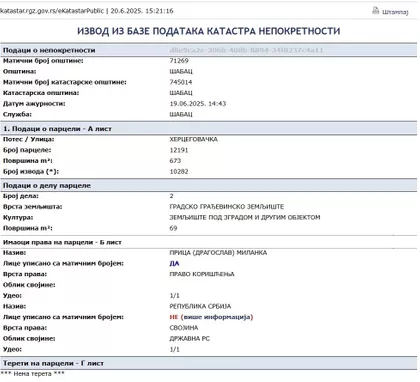The width and height of the screenshot is (420, 382).
Task: Click the page title ИЗВОД ИЗ БАЗЕ ПОДАТАКА
Action: point(209,31)
